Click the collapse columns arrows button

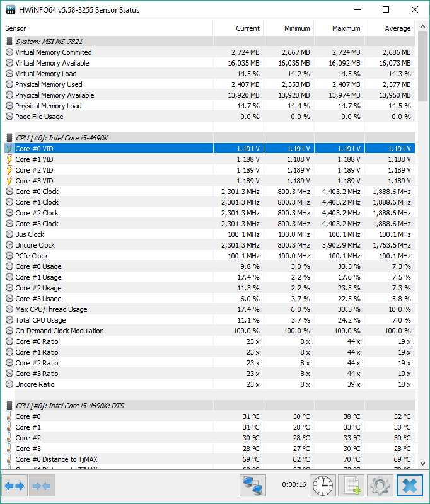pyautogui.click(x=42, y=486)
